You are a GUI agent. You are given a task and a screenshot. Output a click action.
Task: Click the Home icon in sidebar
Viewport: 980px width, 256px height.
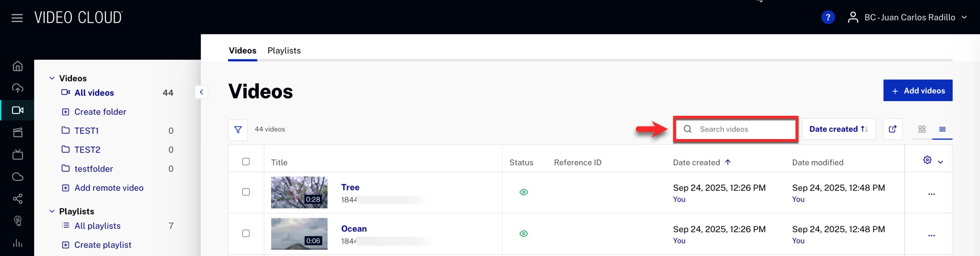click(x=18, y=66)
